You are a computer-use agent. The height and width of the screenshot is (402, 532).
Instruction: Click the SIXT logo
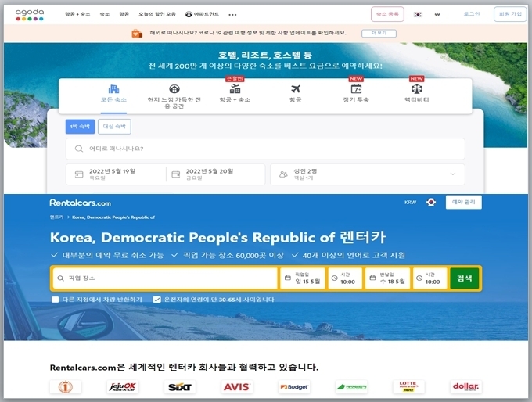[180, 386]
